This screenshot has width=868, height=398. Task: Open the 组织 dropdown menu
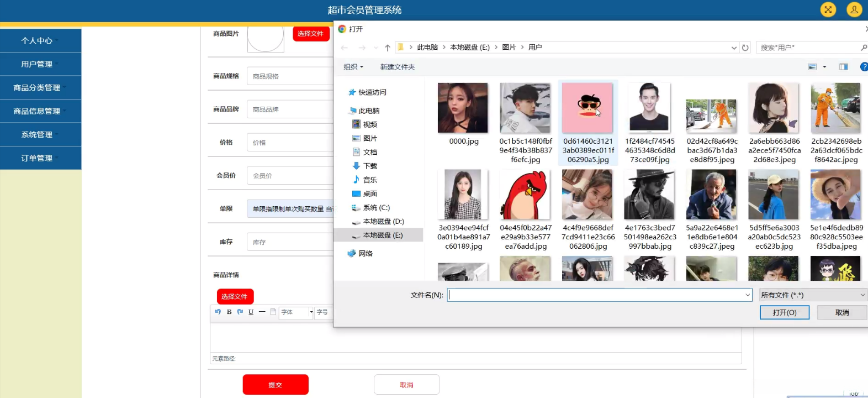pyautogui.click(x=353, y=67)
